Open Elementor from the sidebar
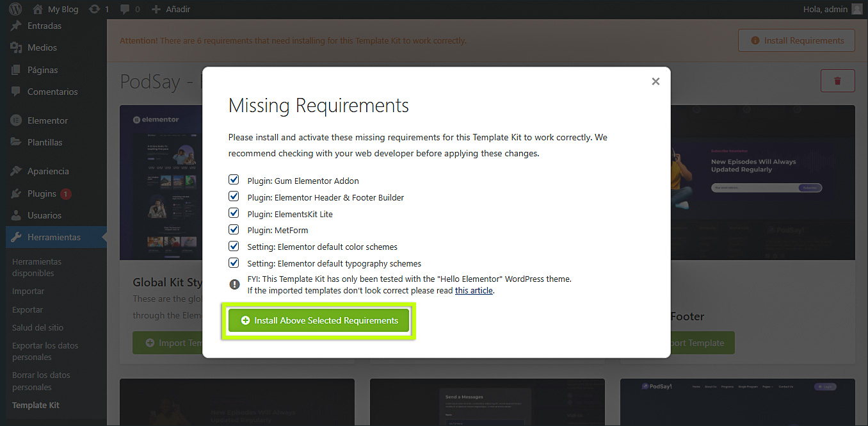Screen dimensions: 868x426 tap(47, 120)
